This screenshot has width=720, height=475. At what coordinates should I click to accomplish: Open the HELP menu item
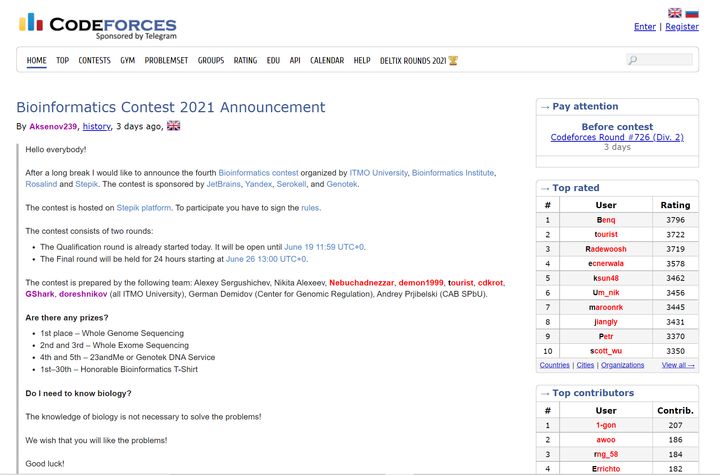[362, 60]
